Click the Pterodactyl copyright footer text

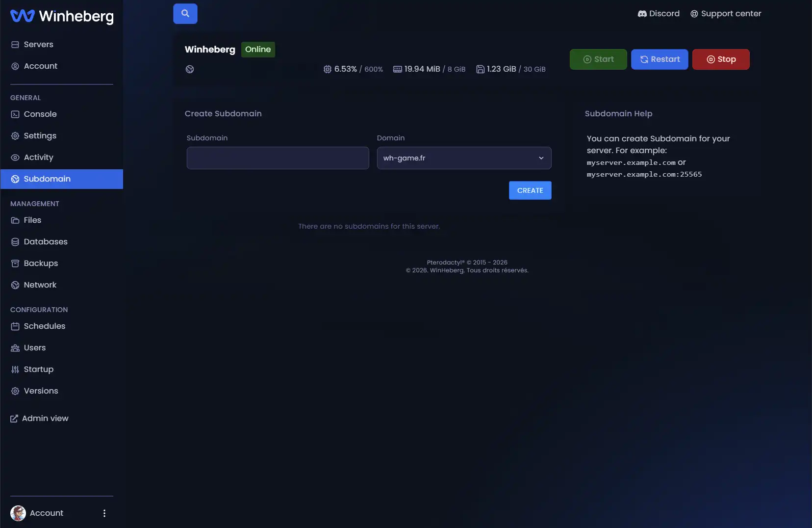(467, 263)
